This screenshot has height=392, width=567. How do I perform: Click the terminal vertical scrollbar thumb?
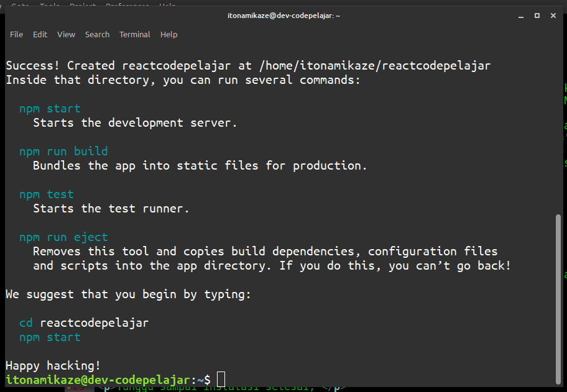(558, 299)
